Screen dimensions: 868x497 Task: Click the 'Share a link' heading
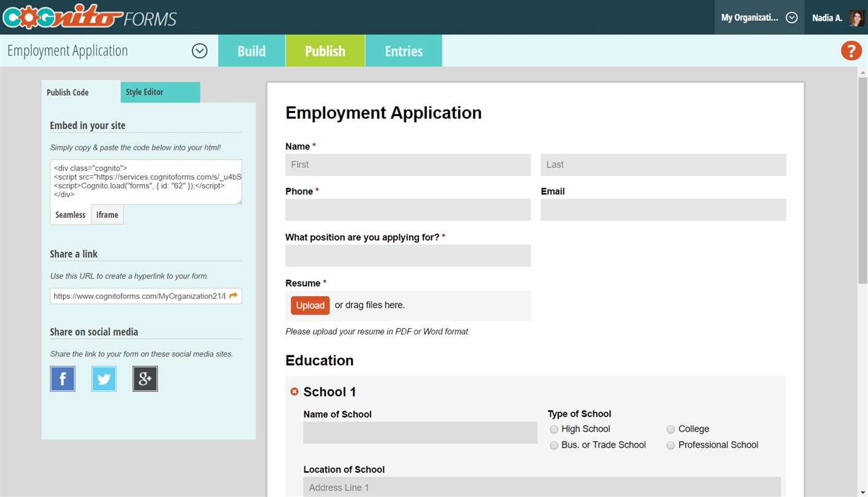(x=74, y=254)
